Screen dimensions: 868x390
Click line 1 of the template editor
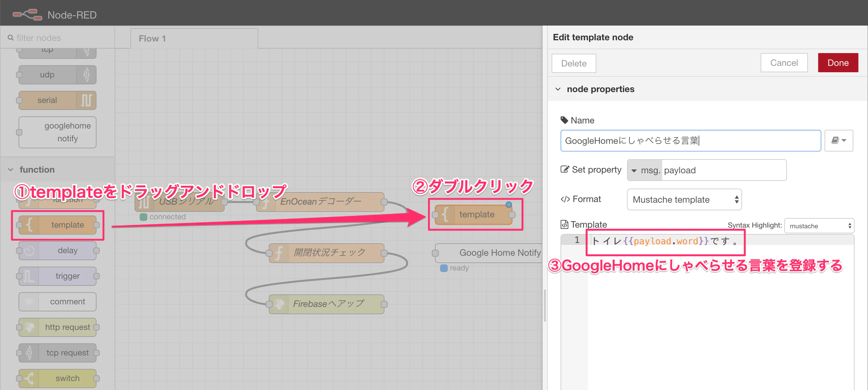tap(721, 241)
